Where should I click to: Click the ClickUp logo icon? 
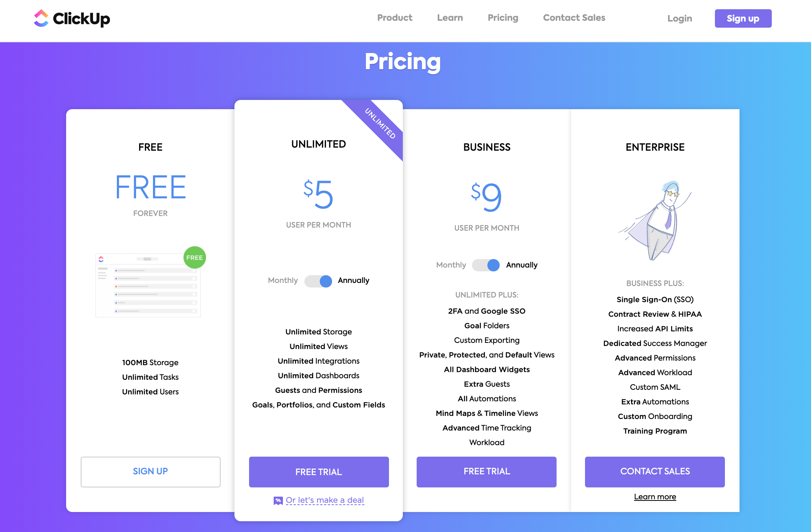pos(41,18)
